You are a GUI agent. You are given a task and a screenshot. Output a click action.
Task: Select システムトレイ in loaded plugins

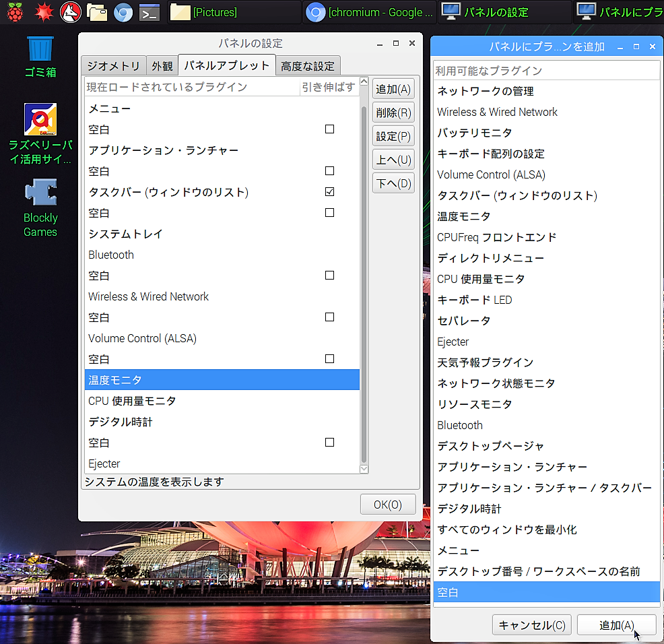pyautogui.click(x=222, y=234)
